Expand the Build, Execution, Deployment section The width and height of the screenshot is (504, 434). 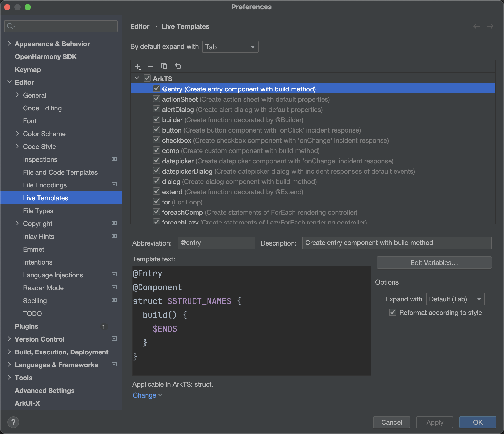(x=9, y=352)
